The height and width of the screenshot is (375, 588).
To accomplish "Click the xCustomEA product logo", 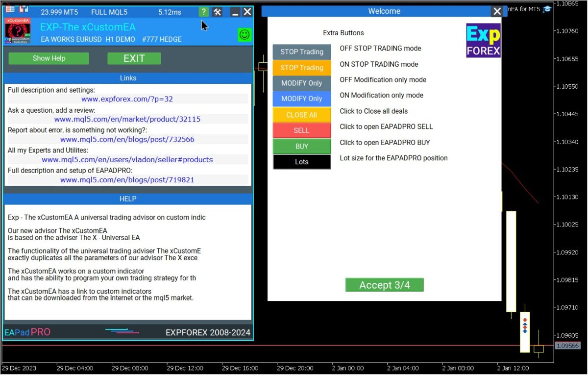I will [18, 31].
